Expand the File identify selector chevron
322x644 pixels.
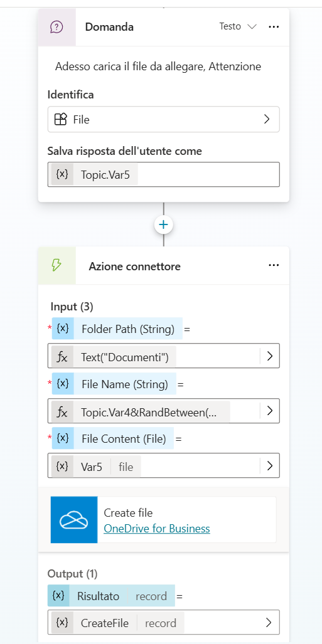coord(267,119)
